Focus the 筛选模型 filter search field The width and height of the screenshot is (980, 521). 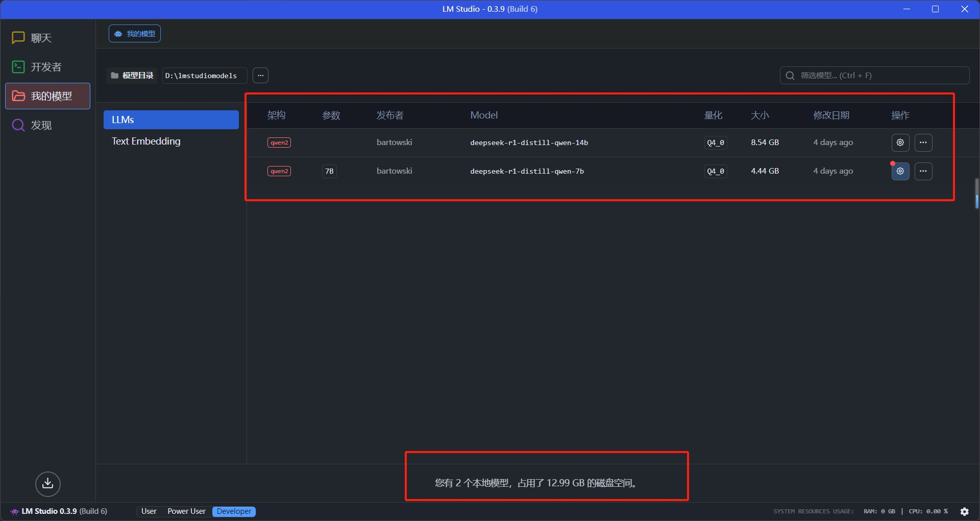pyautogui.click(x=875, y=76)
